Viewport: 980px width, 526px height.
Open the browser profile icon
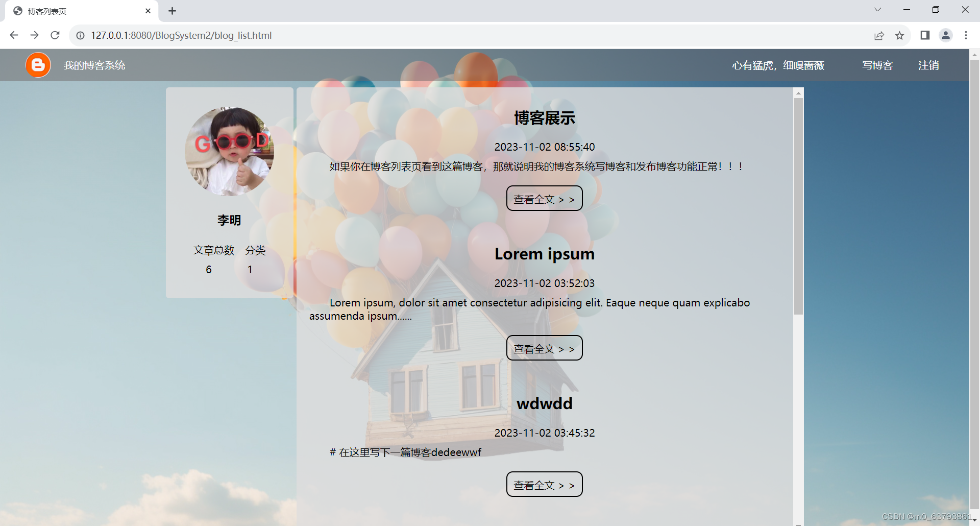coord(945,35)
